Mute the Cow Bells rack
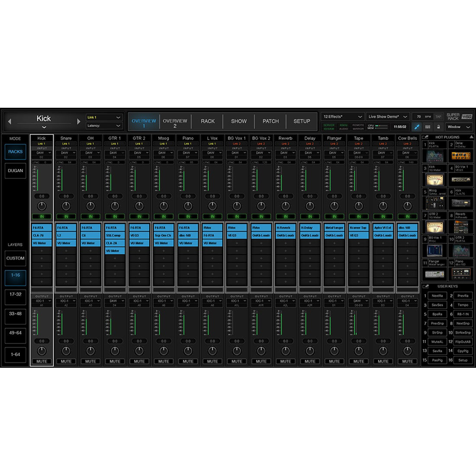 tap(407, 361)
